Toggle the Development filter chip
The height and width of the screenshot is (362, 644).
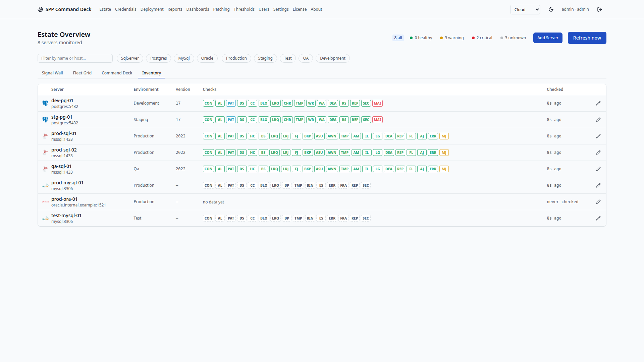point(332,58)
